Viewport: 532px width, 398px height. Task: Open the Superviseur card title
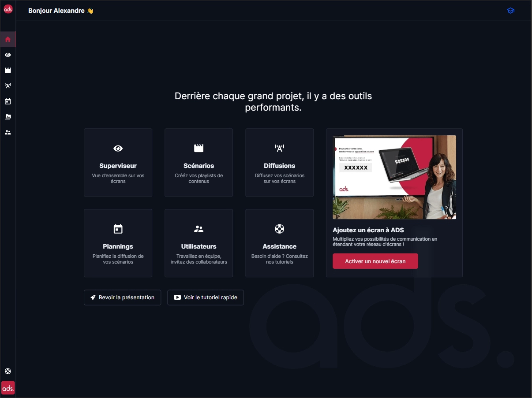(118, 166)
